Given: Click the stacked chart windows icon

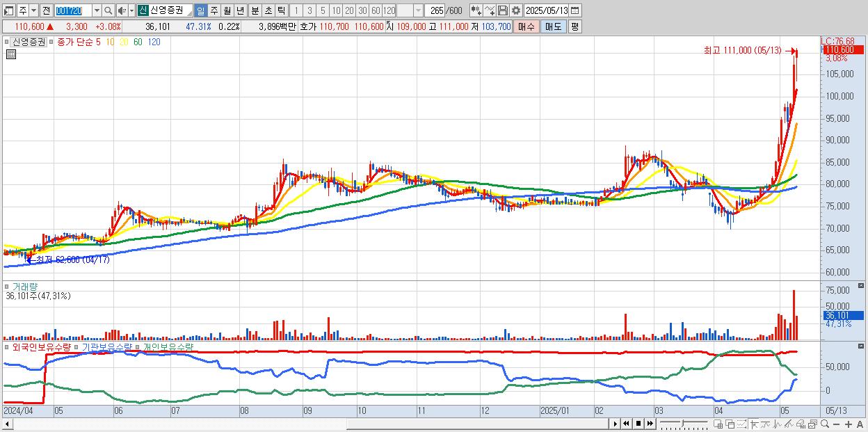Looking at the screenshot, I should [x=812, y=424].
